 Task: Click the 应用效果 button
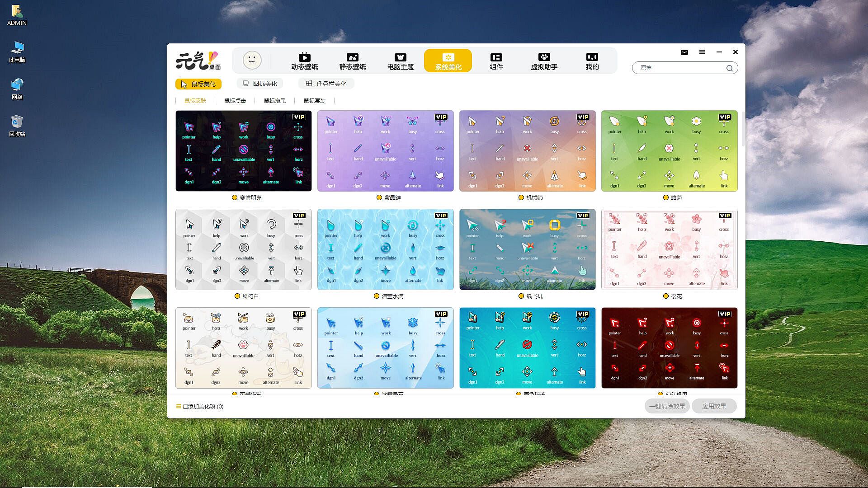(714, 406)
